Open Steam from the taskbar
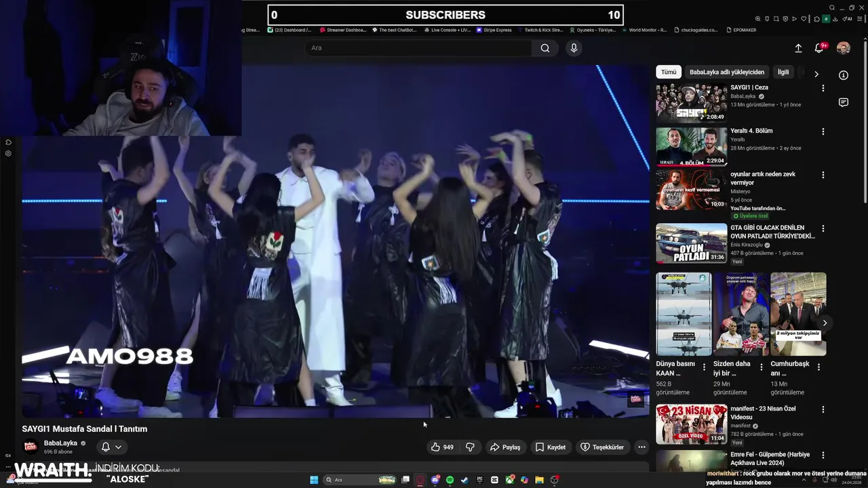Image resolution: width=868 pixels, height=488 pixels. point(465,480)
